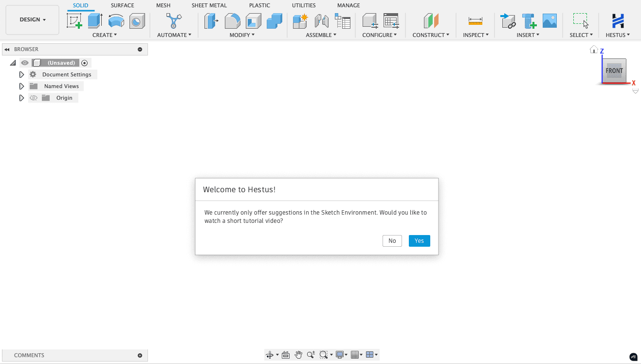The image size is (641, 364).
Task: Select the Revolve tool icon
Action: pyautogui.click(x=116, y=21)
